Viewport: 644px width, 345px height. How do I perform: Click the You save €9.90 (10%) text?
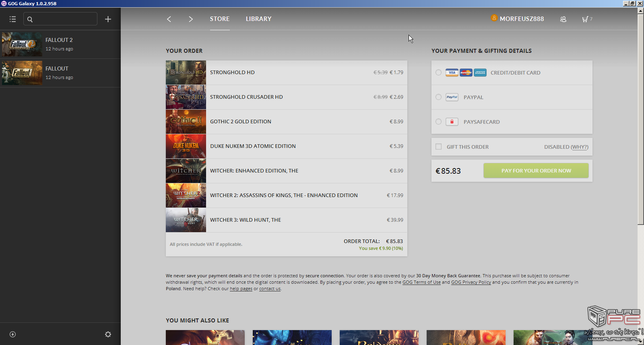pos(381,248)
